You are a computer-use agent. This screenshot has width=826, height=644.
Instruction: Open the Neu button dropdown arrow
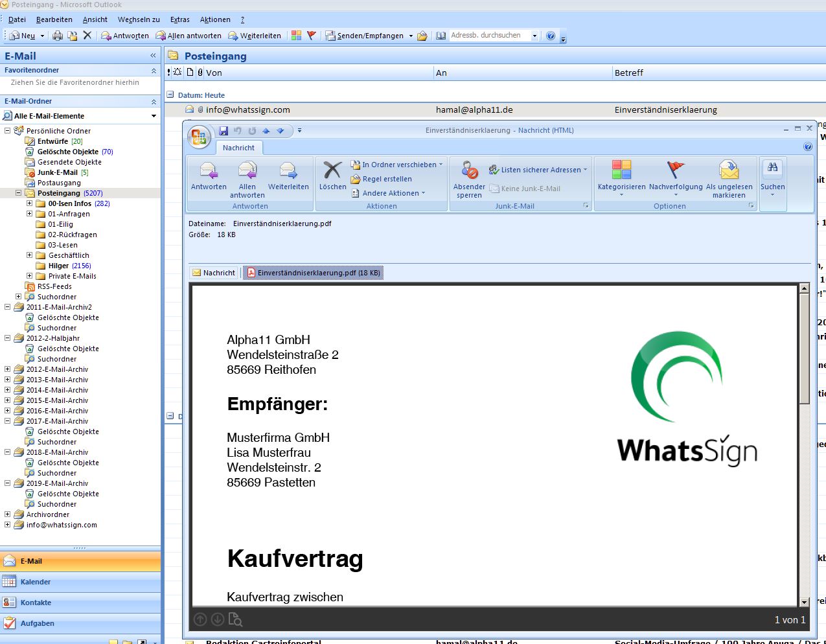click(x=43, y=36)
